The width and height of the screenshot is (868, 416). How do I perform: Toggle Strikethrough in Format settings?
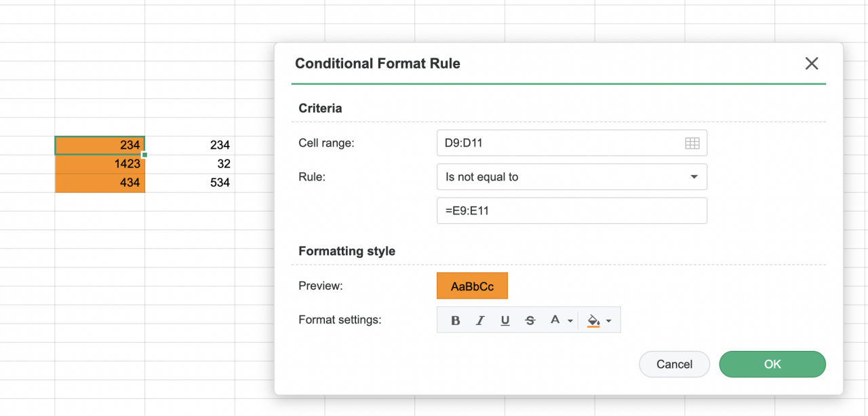click(x=530, y=320)
